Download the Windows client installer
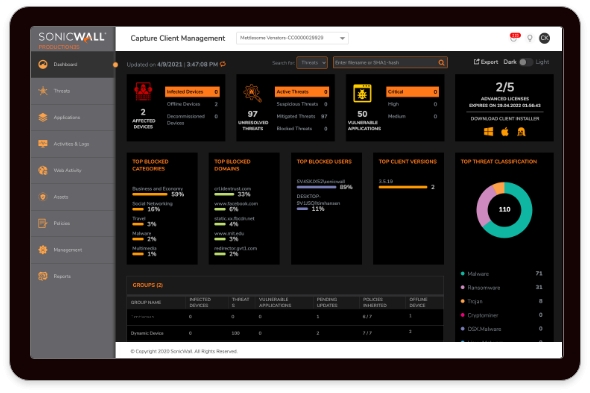590x393 pixels. [x=488, y=132]
